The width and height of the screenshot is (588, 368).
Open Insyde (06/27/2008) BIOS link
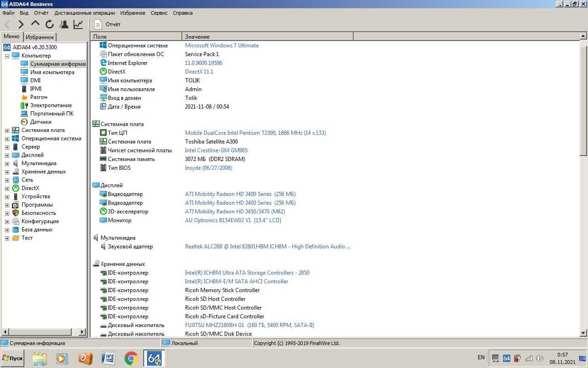209,168
